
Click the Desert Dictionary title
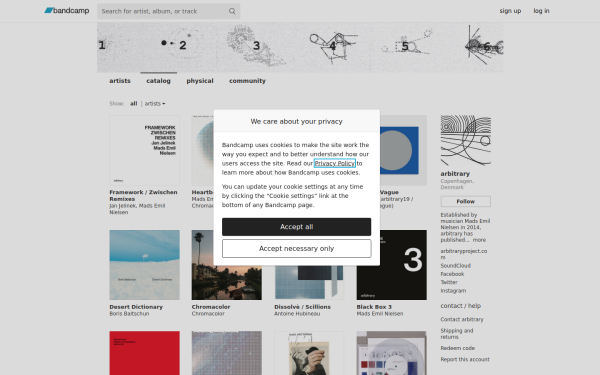point(136,307)
